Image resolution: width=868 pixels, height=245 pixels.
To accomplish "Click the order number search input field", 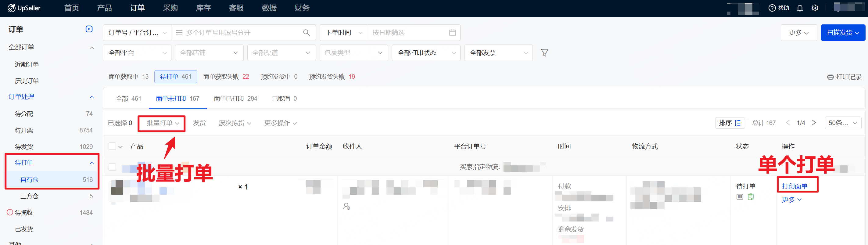I will 242,33.
